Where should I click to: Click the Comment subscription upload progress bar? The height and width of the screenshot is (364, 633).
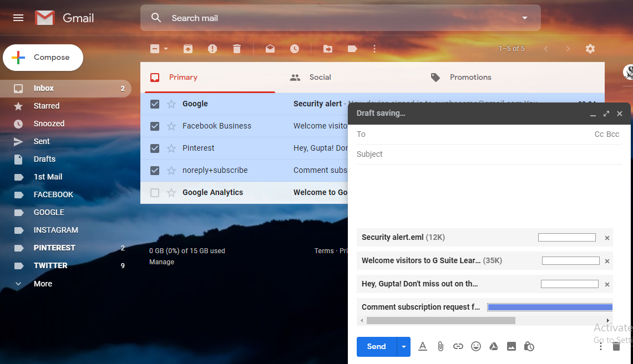(550, 307)
